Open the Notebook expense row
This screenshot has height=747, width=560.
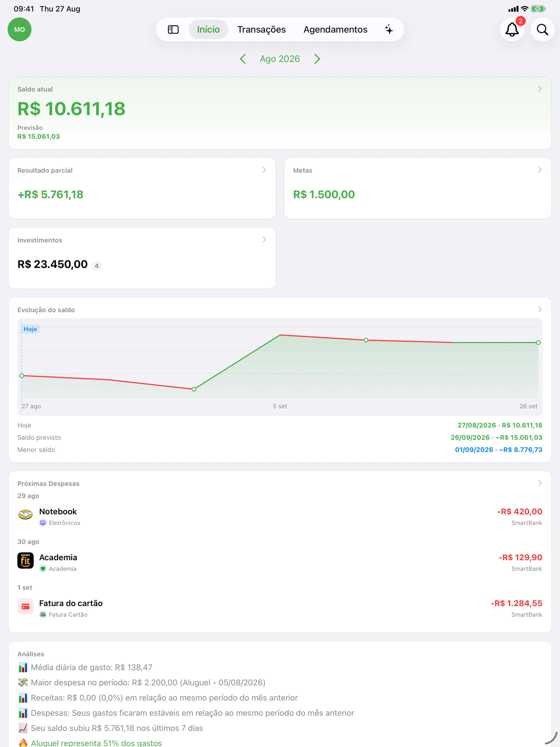[280, 517]
